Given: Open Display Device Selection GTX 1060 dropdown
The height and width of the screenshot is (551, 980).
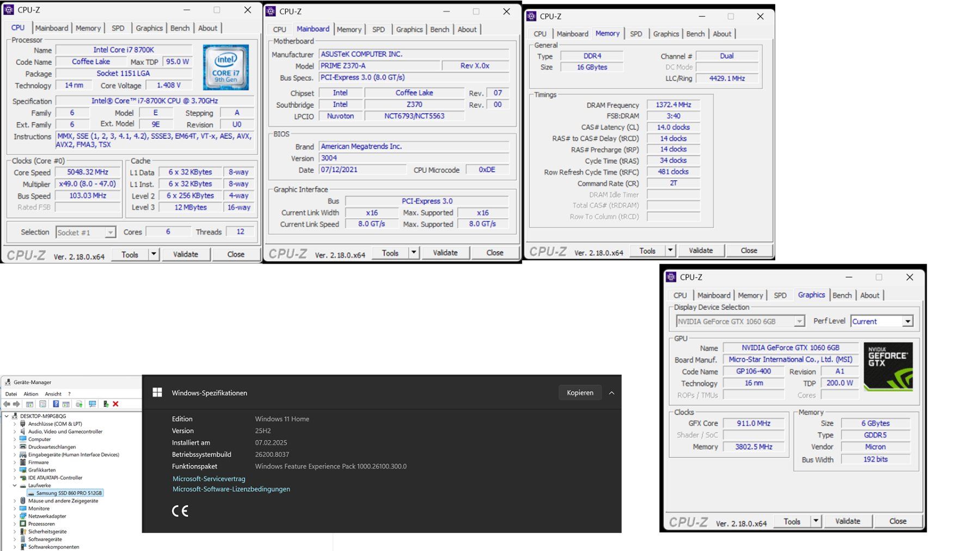Looking at the screenshot, I should 799,321.
